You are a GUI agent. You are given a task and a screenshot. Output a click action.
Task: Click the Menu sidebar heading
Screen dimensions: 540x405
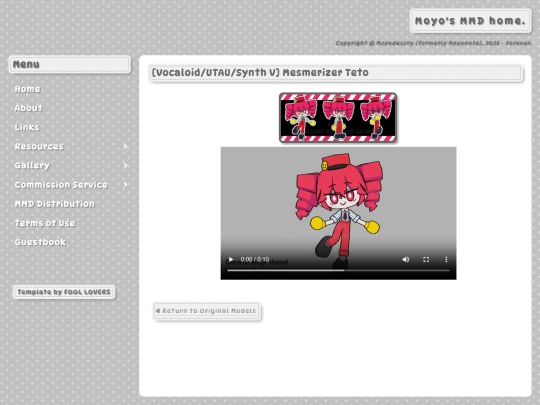click(x=70, y=64)
